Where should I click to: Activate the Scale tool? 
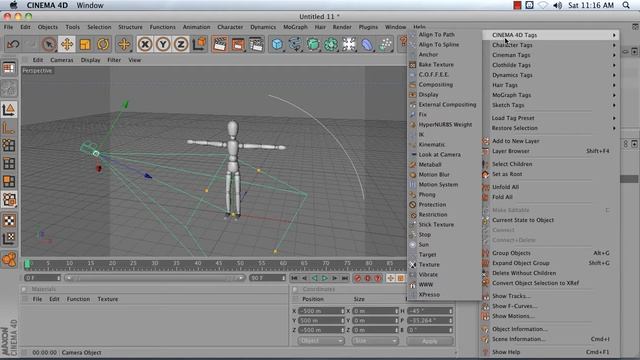[x=85, y=44]
